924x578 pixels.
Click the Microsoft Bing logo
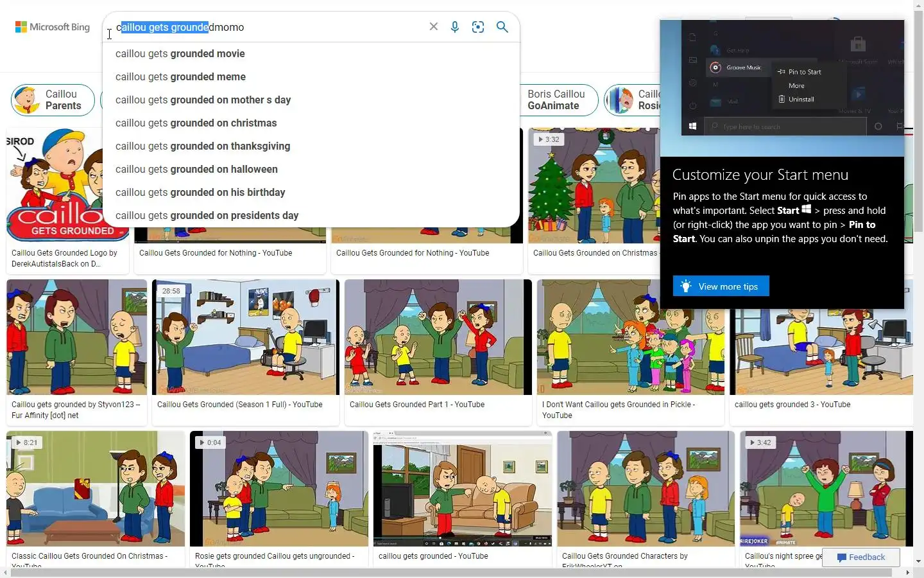(x=53, y=27)
